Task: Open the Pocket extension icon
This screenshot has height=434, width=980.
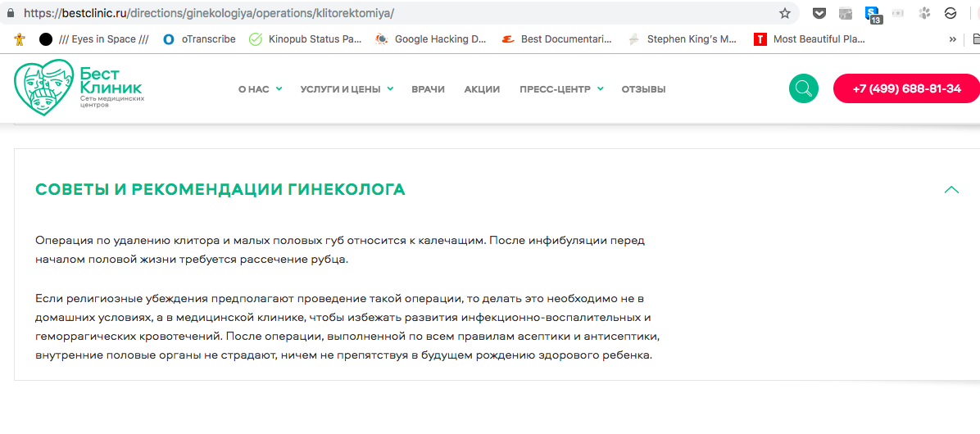Action: click(819, 13)
